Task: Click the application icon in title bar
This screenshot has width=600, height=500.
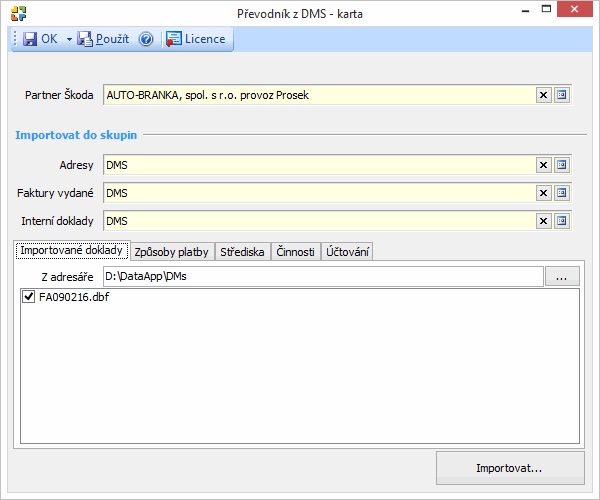Action: (x=18, y=13)
